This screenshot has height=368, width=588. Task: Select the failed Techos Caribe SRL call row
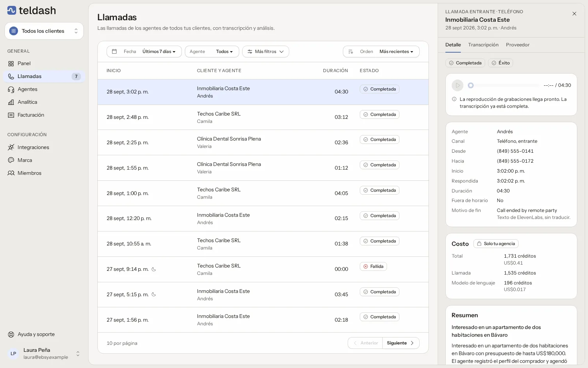coord(263,269)
